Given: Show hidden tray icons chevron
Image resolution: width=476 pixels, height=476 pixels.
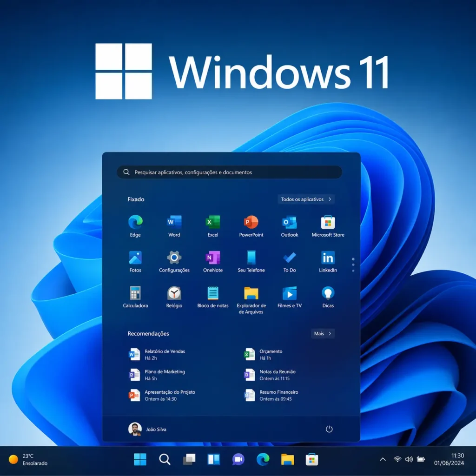Looking at the screenshot, I should point(383,459).
